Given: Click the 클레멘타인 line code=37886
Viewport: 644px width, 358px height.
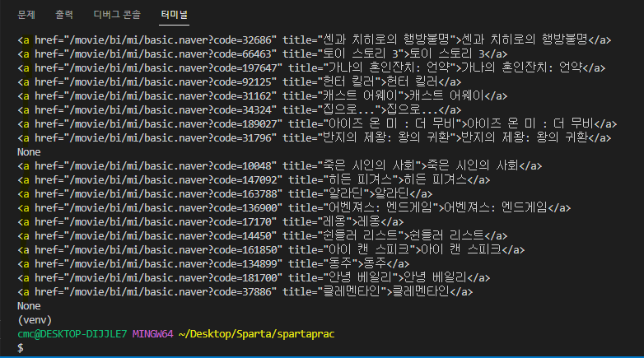Looking at the screenshot, I should (x=245, y=291).
